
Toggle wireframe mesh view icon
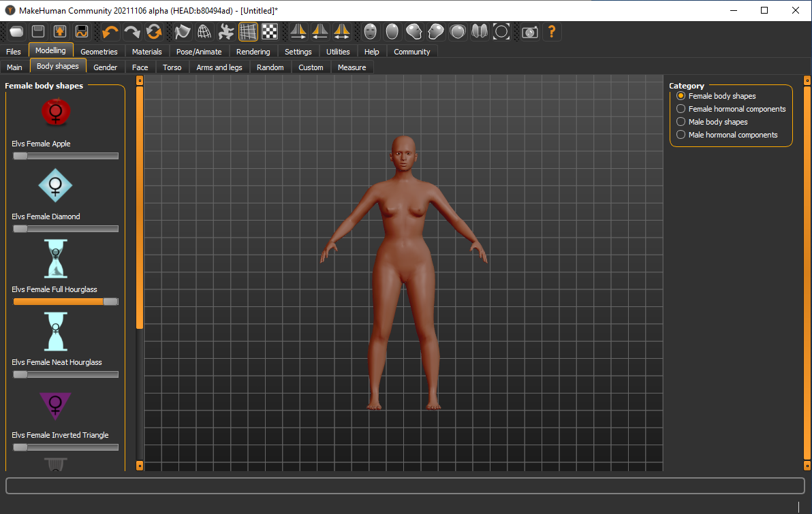[204, 31]
